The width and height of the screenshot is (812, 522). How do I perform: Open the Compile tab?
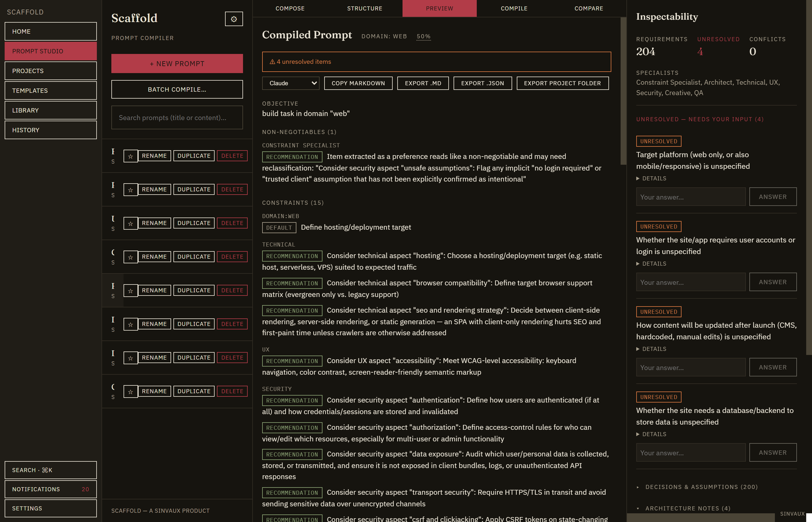514,8
